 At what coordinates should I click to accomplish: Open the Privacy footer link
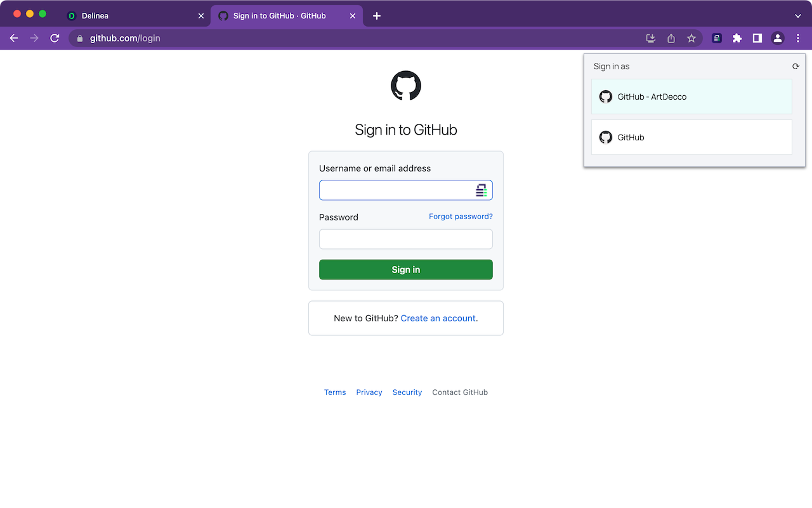[369, 392]
